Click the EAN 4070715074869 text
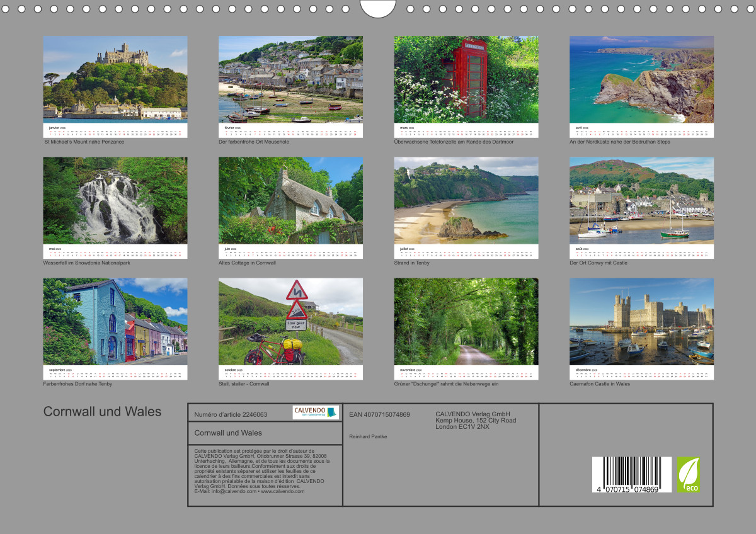The width and height of the screenshot is (756, 534). click(379, 414)
